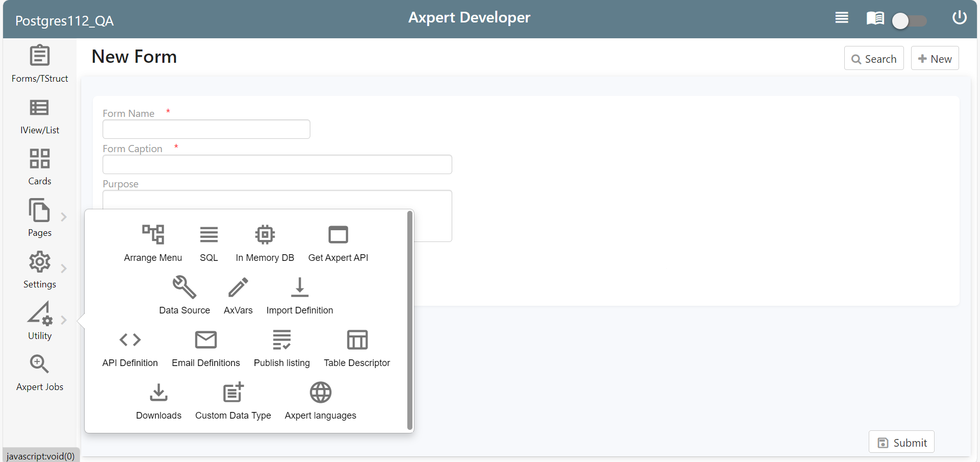This screenshot has width=980, height=462.
Task: Select the Custom Data Type icon
Action: [x=233, y=393]
